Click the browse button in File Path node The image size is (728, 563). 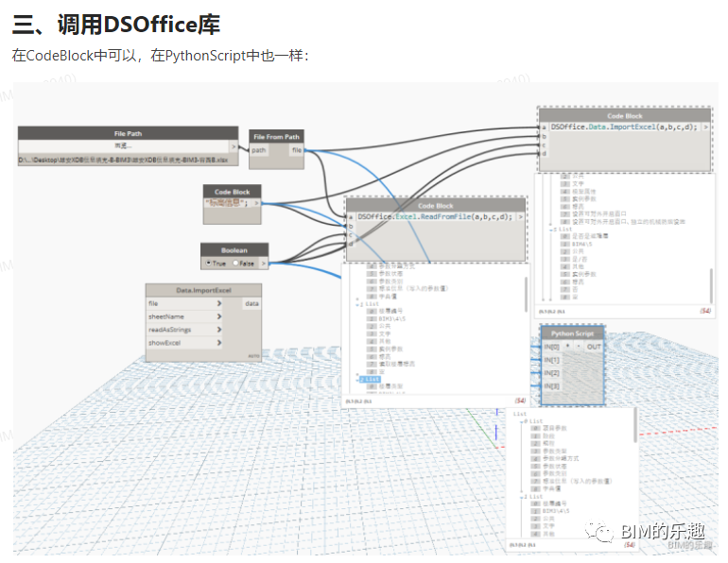(x=124, y=146)
